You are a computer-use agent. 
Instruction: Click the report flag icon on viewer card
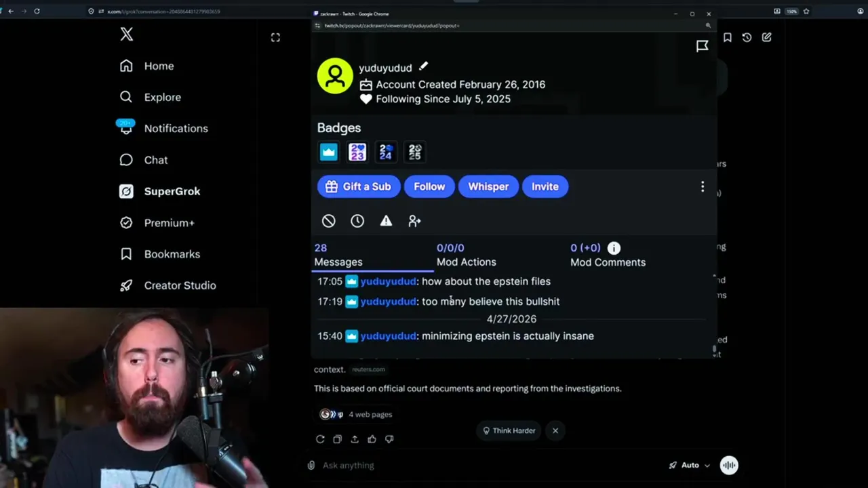point(703,46)
